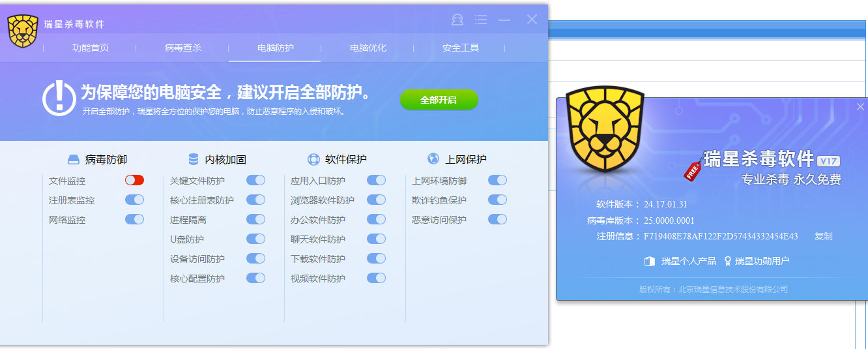The height and width of the screenshot is (349, 868).
Task: Toggle 聊天软件防护 switch
Action: coord(376,239)
